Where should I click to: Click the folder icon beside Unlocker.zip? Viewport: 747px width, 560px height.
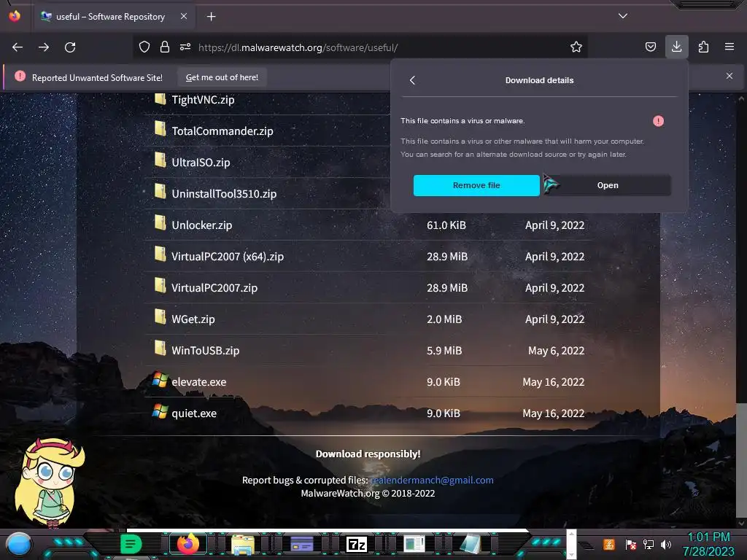160,222
